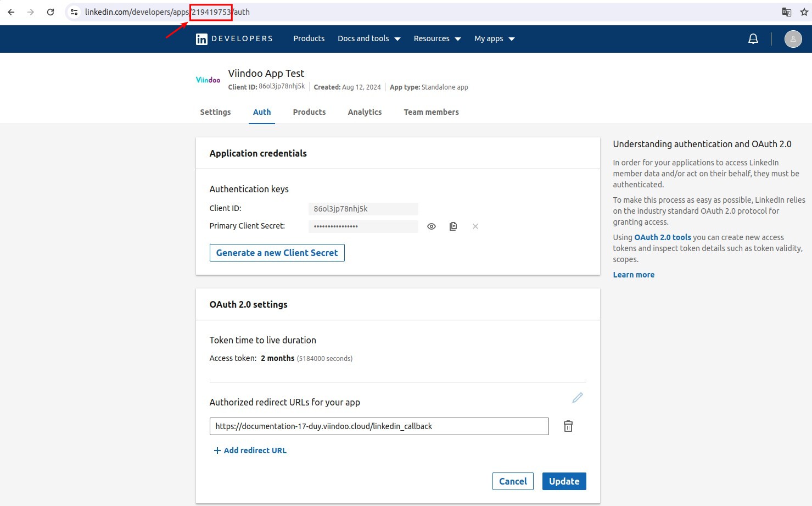Click Learn more link
The height and width of the screenshot is (506, 812).
634,275
